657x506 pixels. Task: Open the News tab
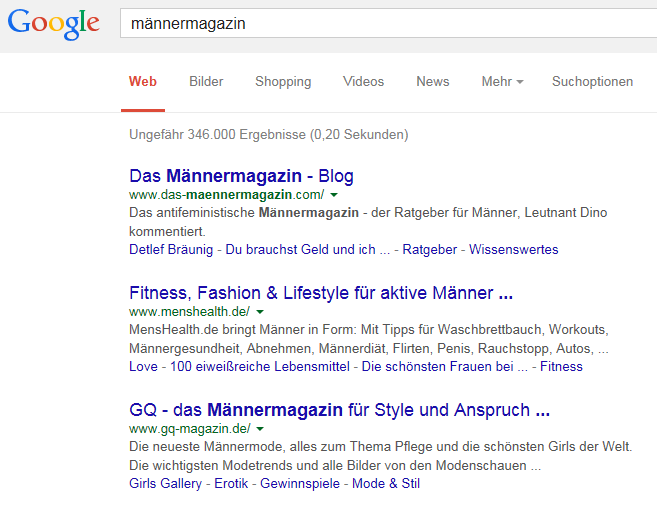[x=432, y=81]
